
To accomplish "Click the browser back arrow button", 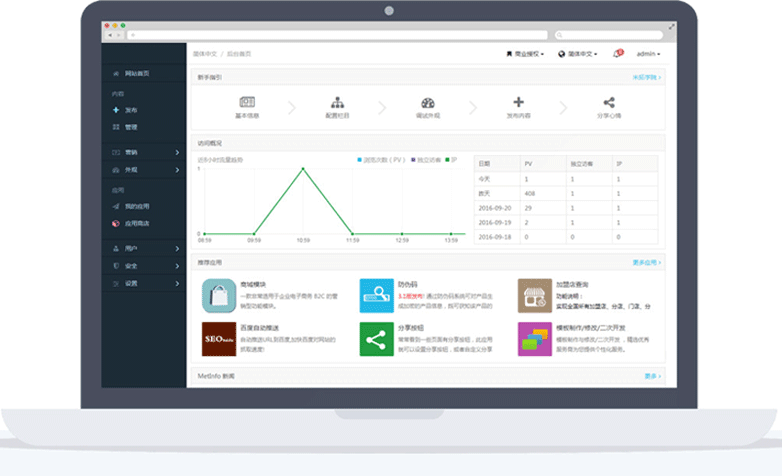I will pyautogui.click(x=110, y=35).
